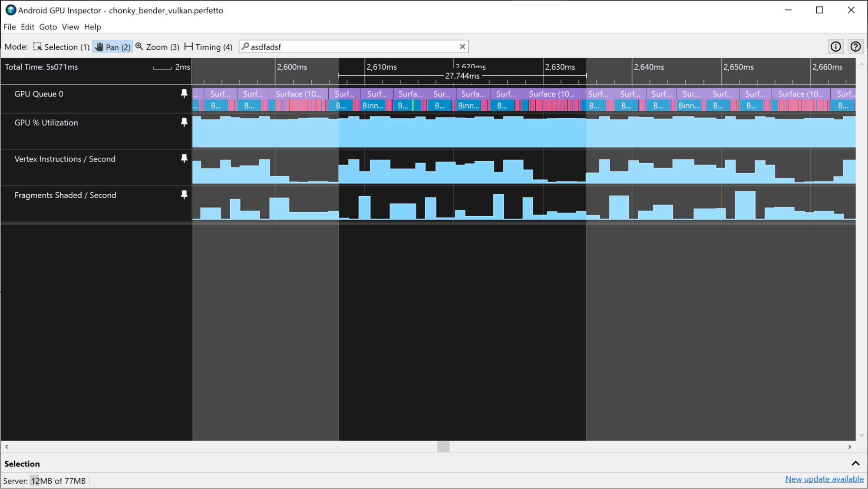The width and height of the screenshot is (868, 489).
Task: Click the GPU % Utilization pin icon
Action: click(x=184, y=122)
